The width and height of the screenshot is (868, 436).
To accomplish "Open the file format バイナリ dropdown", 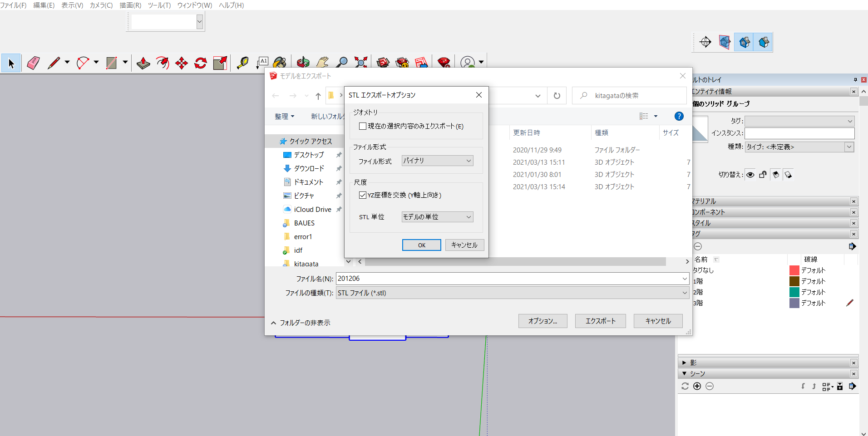I will 438,161.
